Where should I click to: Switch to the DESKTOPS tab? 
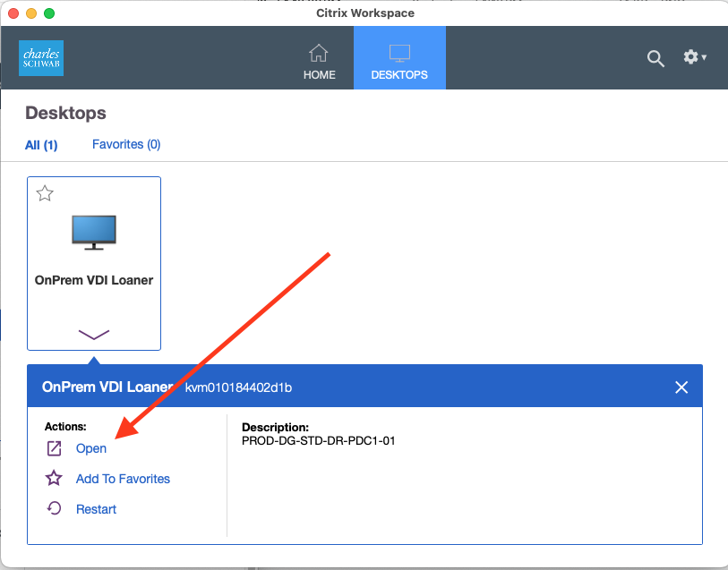tap(398, 57)
